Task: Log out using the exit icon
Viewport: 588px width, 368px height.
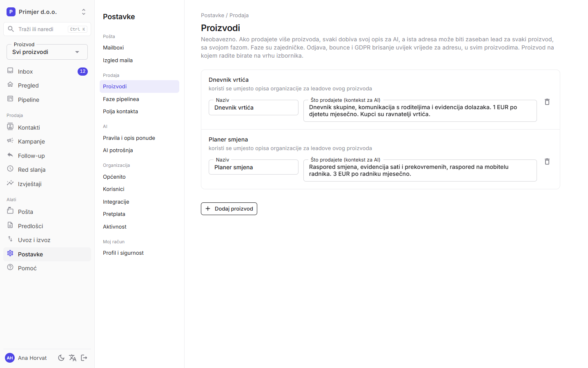Action: 84,358
